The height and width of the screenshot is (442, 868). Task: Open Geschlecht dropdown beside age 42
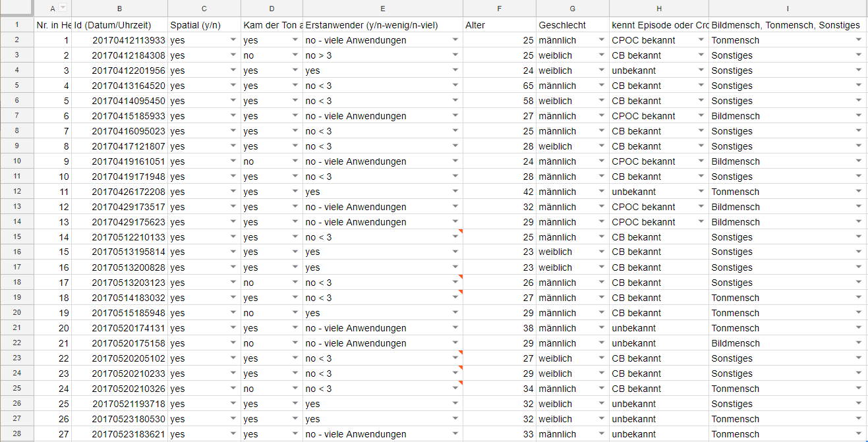pyautogui.click(x=601, y=192)
